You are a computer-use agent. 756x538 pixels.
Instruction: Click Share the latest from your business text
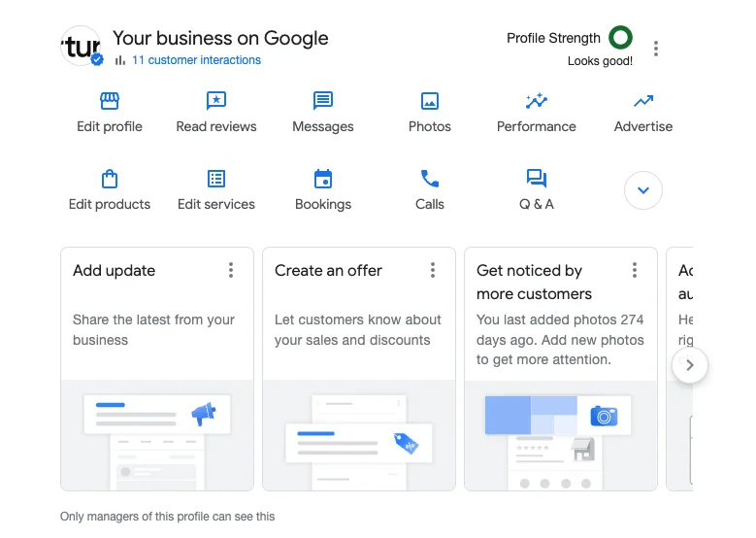tap(153, 330)
